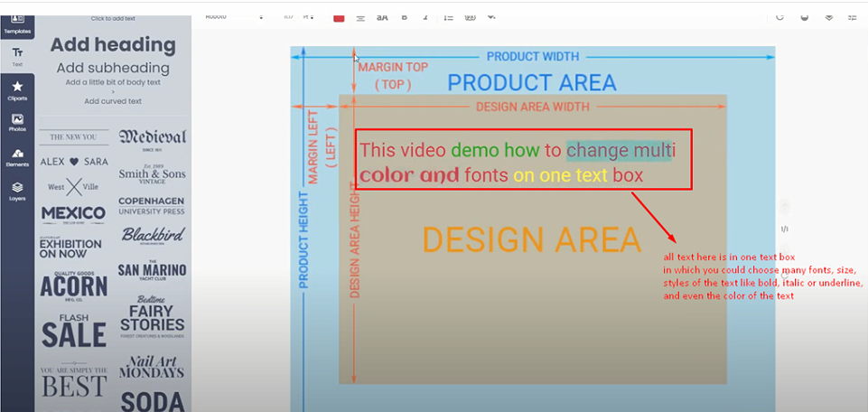Select the Medieval text template

tap(152, 138)
